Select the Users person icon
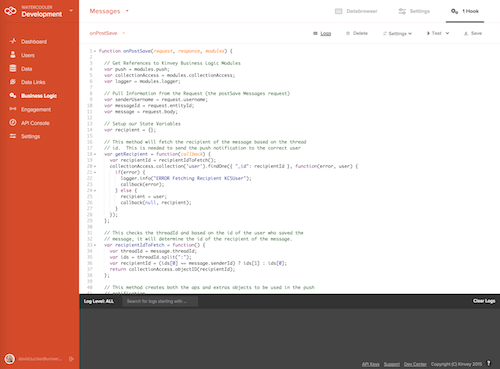The width and height of the screenshot is (500, 369). [13, 55]
